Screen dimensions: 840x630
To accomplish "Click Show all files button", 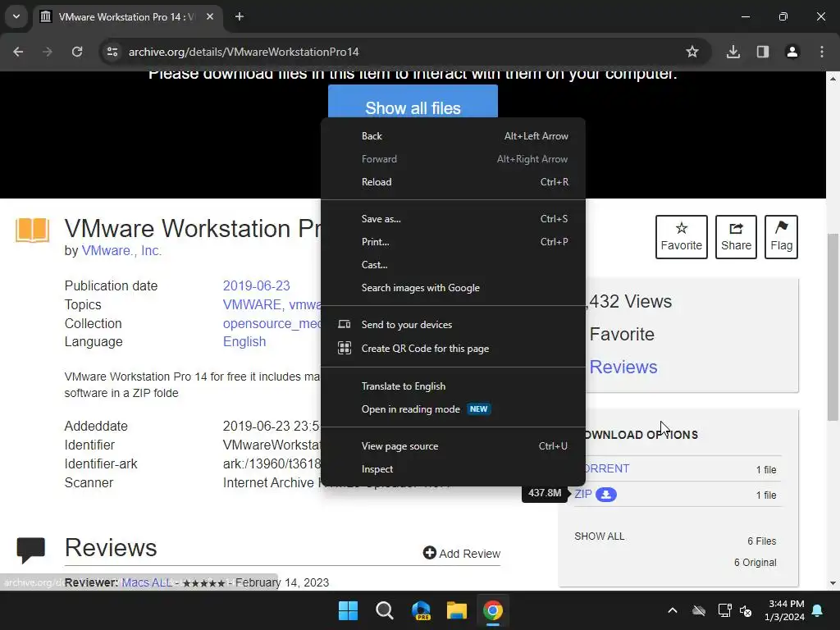I will pyautogui.click(x=413, y=101).
